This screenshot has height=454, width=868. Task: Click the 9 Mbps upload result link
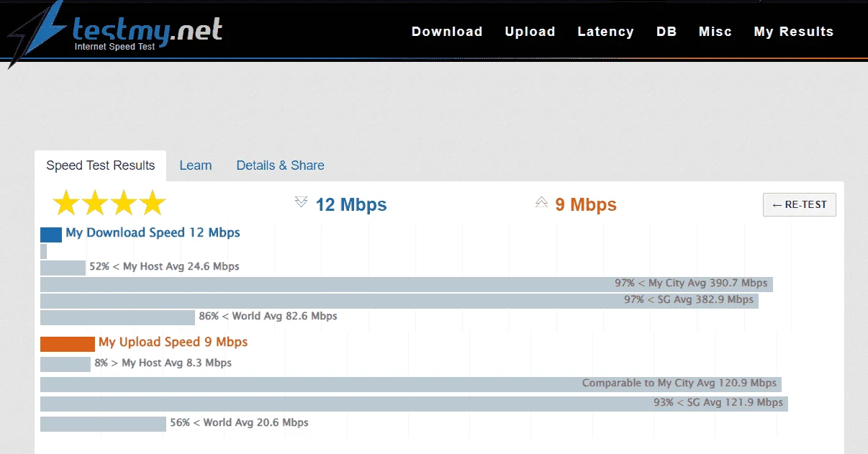click(x=586, y=205)
